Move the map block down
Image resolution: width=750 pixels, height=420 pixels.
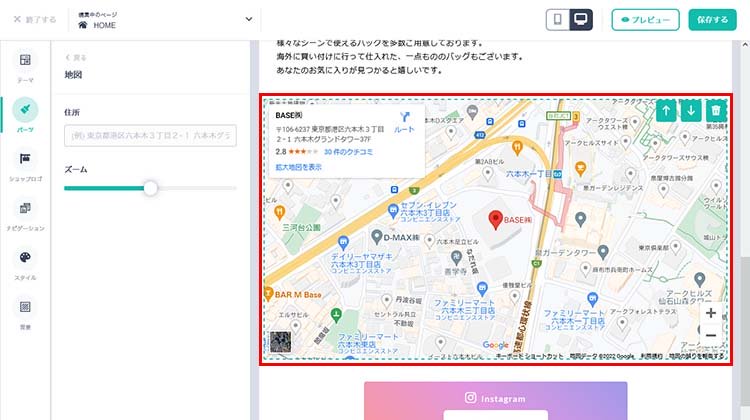coord(691,111)
